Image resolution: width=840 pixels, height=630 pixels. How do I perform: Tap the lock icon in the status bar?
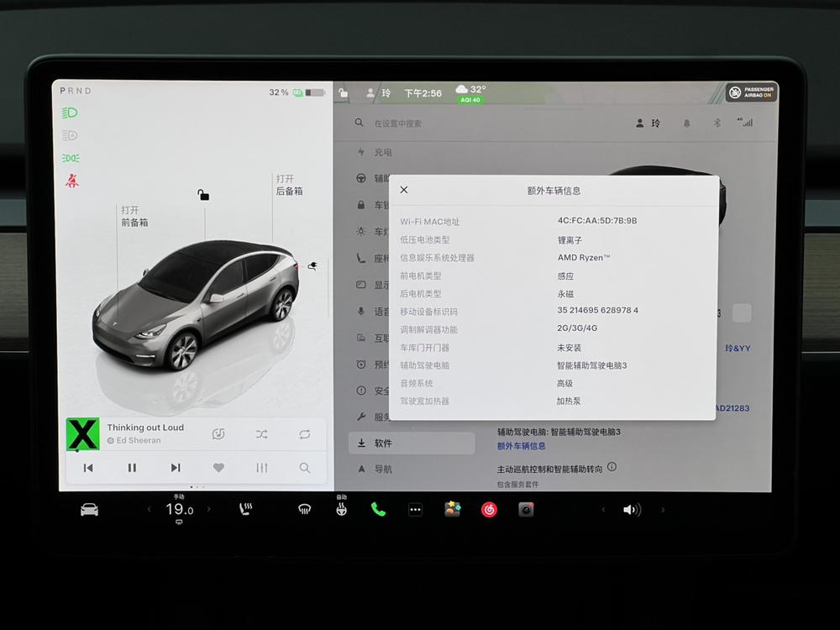click(344, 93)
